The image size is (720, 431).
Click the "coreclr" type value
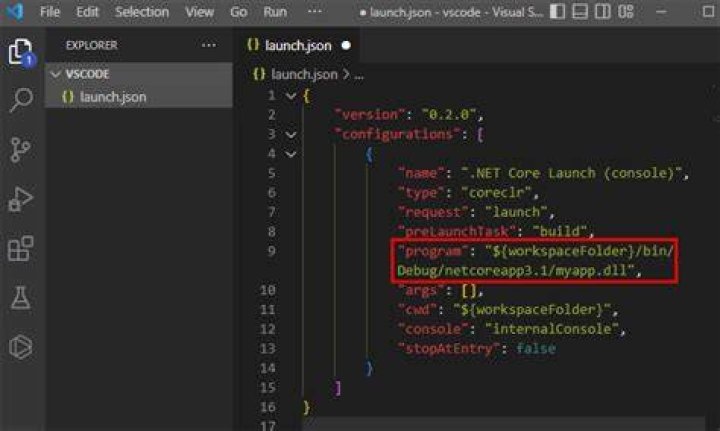[x=496, y=193]
